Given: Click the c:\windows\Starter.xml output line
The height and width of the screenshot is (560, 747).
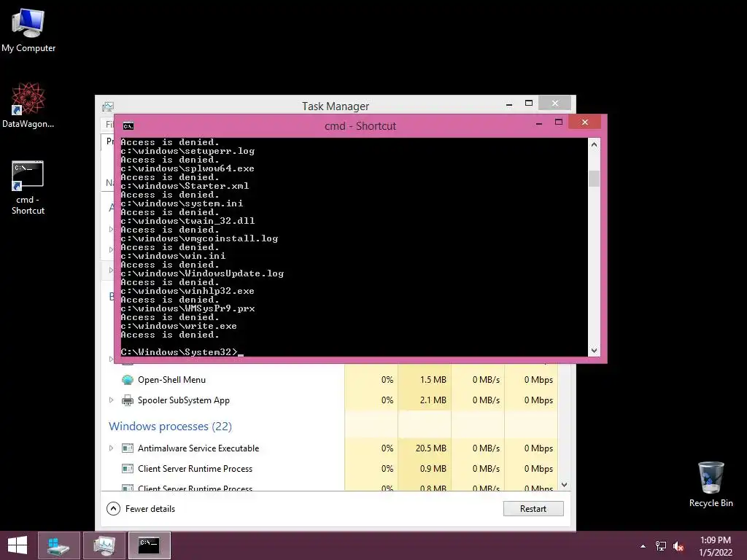Looking at the screenshot, I should [185, 186].
